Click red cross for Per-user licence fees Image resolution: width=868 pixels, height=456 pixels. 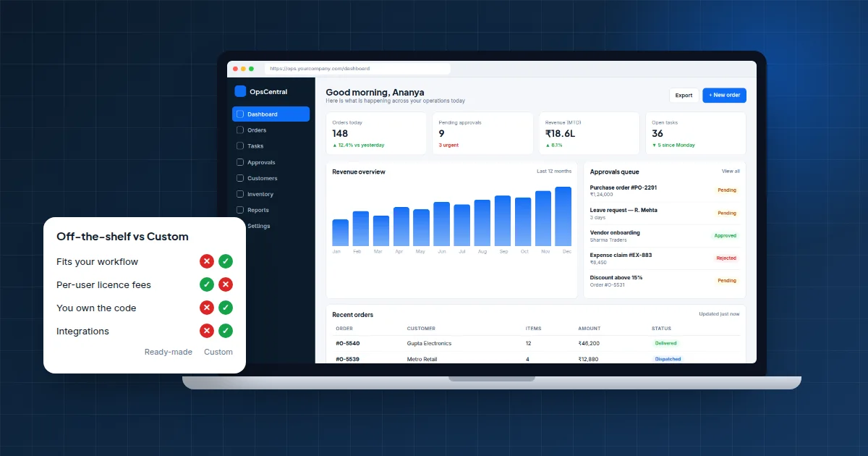point(226,284)
